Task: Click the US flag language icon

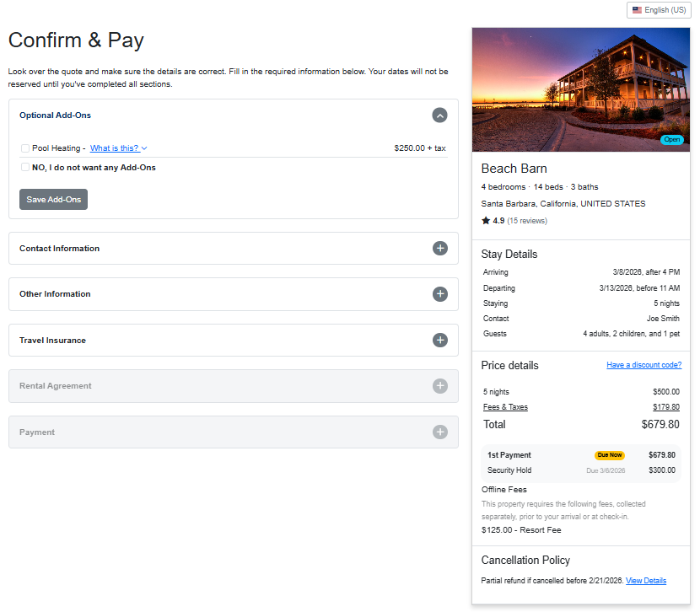Action: (x=638, y=10)
